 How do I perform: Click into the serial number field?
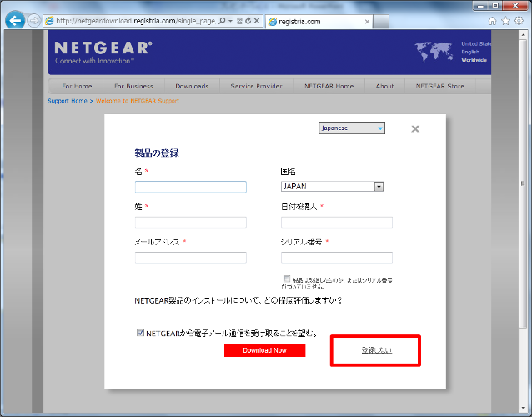(337, 258)
